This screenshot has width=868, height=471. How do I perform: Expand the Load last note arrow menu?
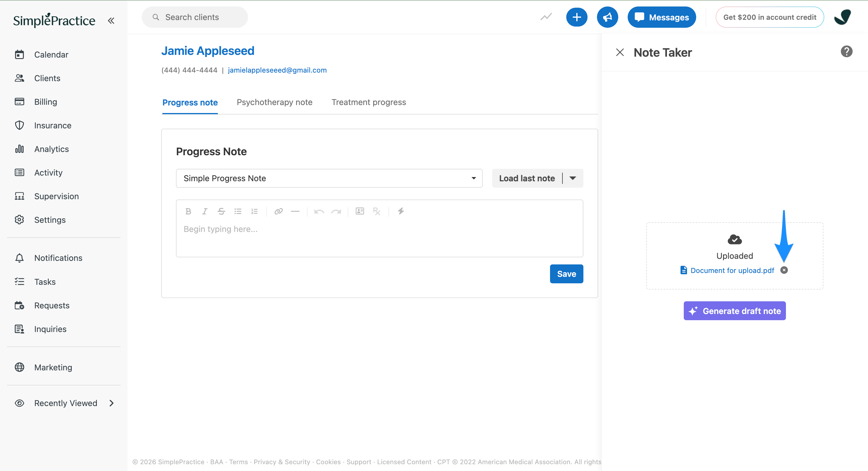[573, 178]
